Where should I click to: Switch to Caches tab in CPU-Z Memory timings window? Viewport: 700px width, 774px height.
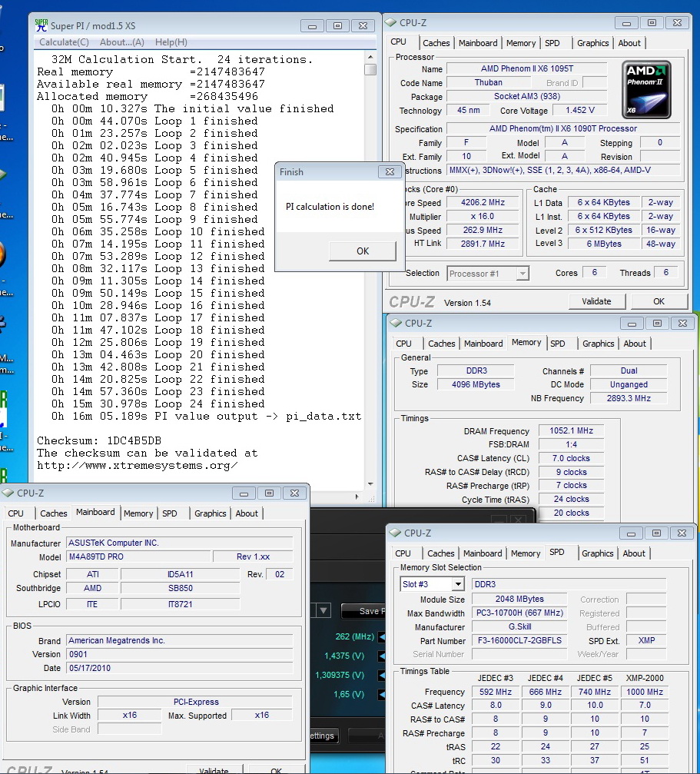[x=442, y=344]
